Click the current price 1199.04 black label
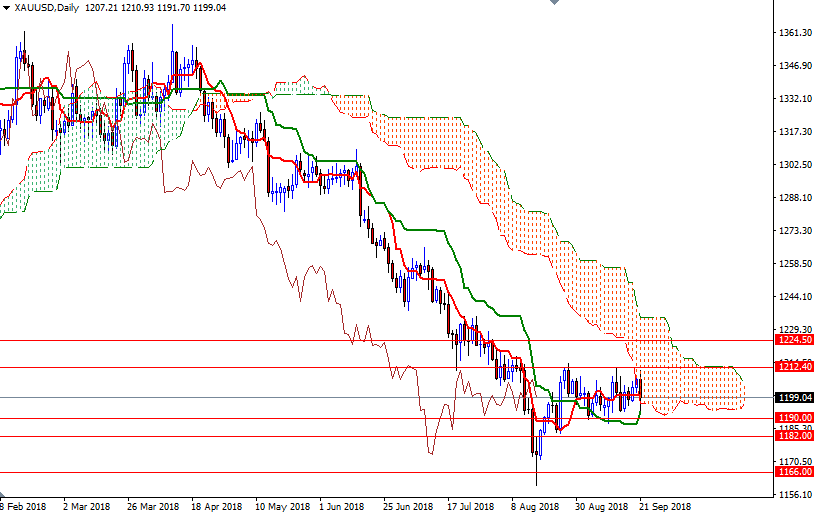This screenshot has width=814, height=514. 793,397
